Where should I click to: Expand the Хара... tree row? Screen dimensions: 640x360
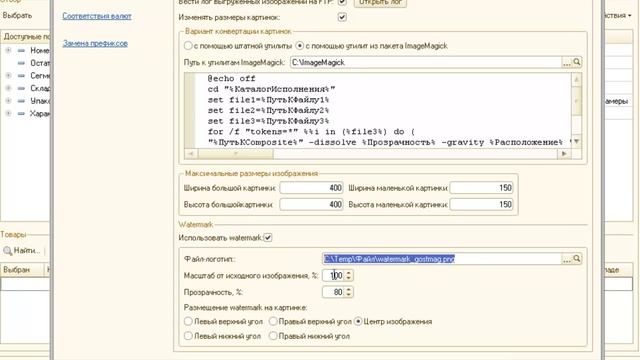[x=8, y=113]
